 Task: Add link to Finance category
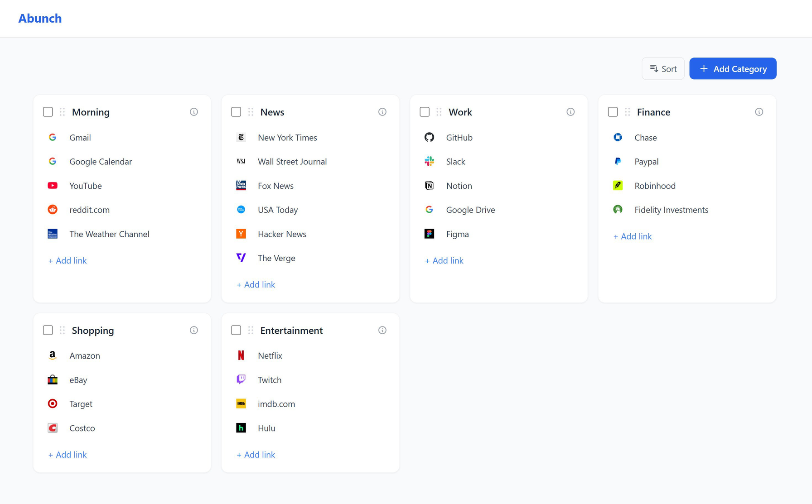point(633,236)
